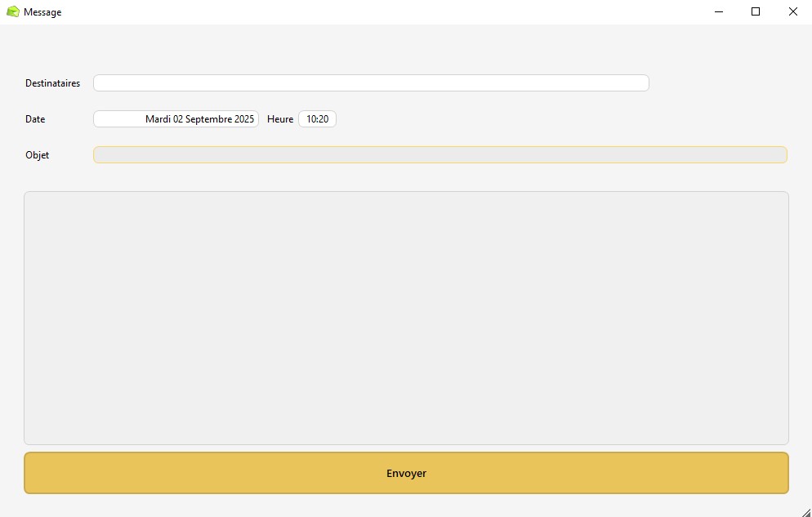Select the year "2025" in date field

pyautogui.click(x=244, y=119)
